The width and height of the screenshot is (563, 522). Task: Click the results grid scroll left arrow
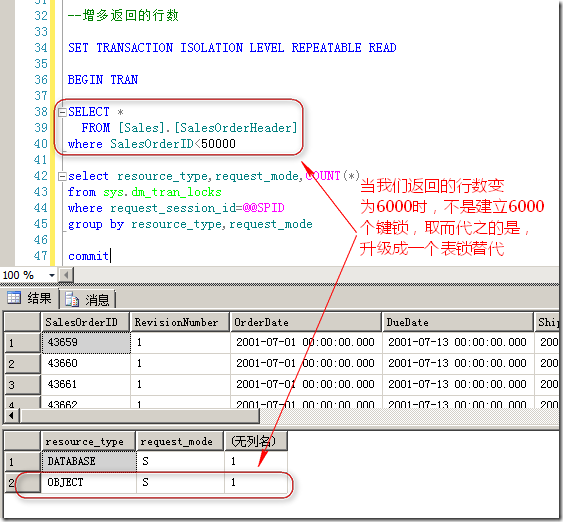click(11, 415)
